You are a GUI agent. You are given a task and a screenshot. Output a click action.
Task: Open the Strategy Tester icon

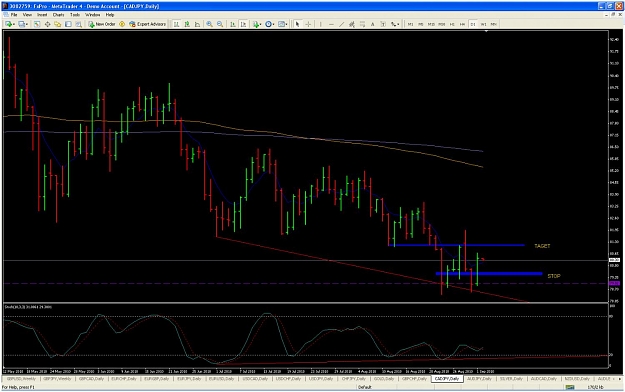pos(79,24)
